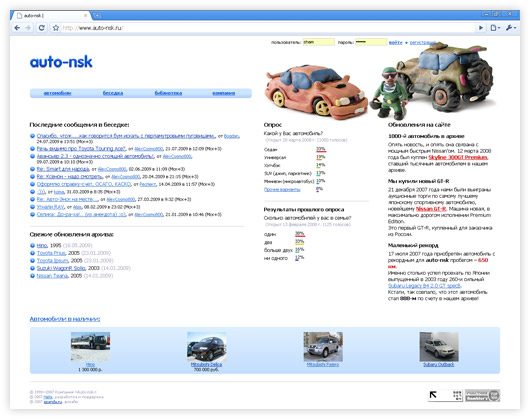The width and height of the screenshot is (530, 420).
Task: Open the Toyota Touring Ace forum message
Action: [x=81, y=149]
